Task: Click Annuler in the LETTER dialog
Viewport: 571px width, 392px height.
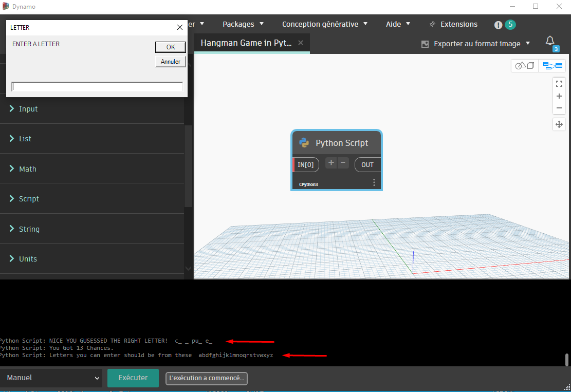Action: 171,62
